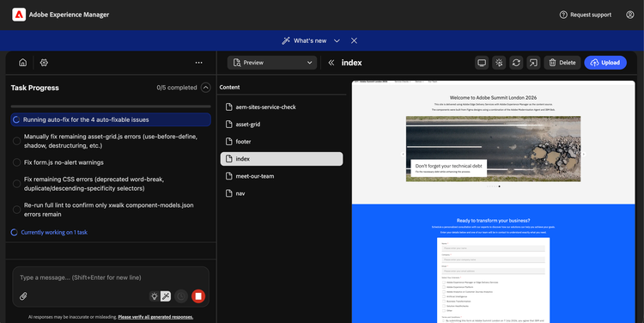644x323 pixels.
Task: Click the home icon in left panel
Action: point(23,63)
